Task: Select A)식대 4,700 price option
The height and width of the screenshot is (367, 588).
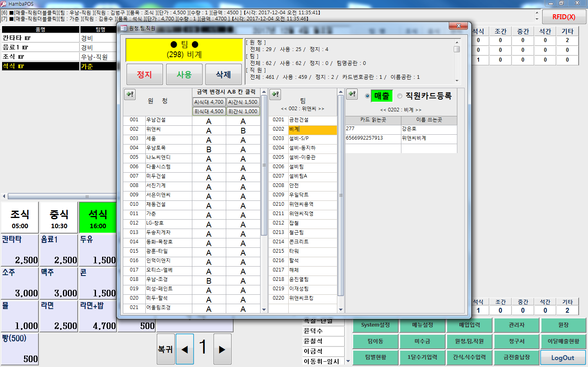Action: (209, 102)
